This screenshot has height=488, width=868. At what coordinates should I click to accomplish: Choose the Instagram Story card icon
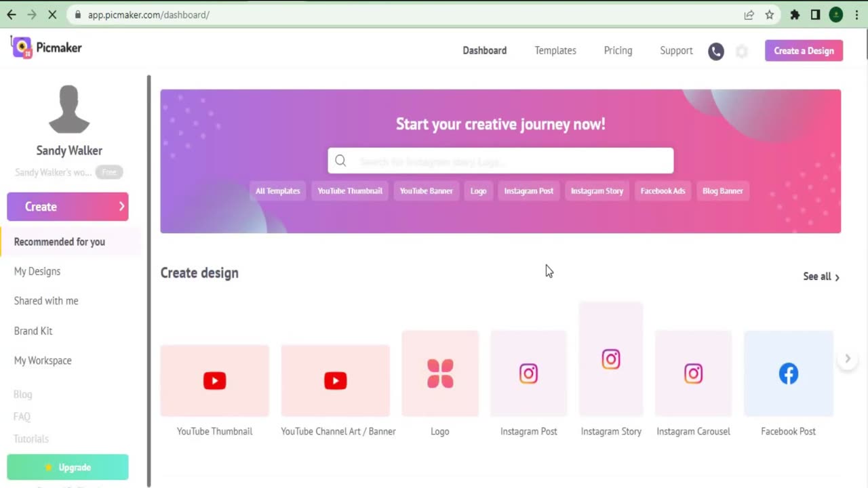point(611,359)
